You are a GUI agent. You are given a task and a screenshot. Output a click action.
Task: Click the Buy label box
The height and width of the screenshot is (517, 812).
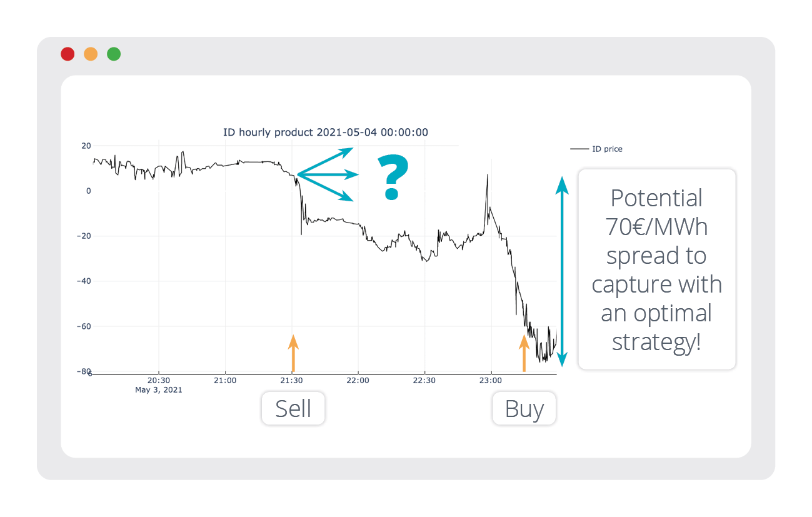[524, 409]
